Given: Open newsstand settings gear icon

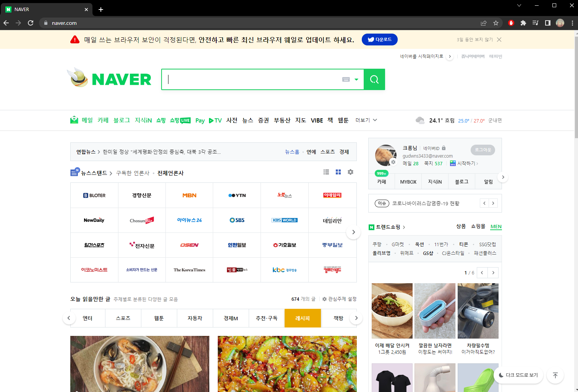Looking at the screenshot, I should click(x=350, y=172).
